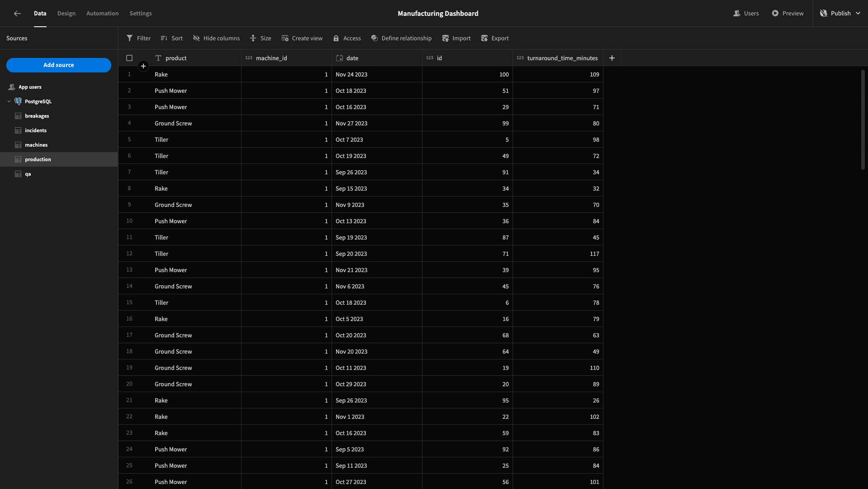Open table Access settings

[347, 38]
